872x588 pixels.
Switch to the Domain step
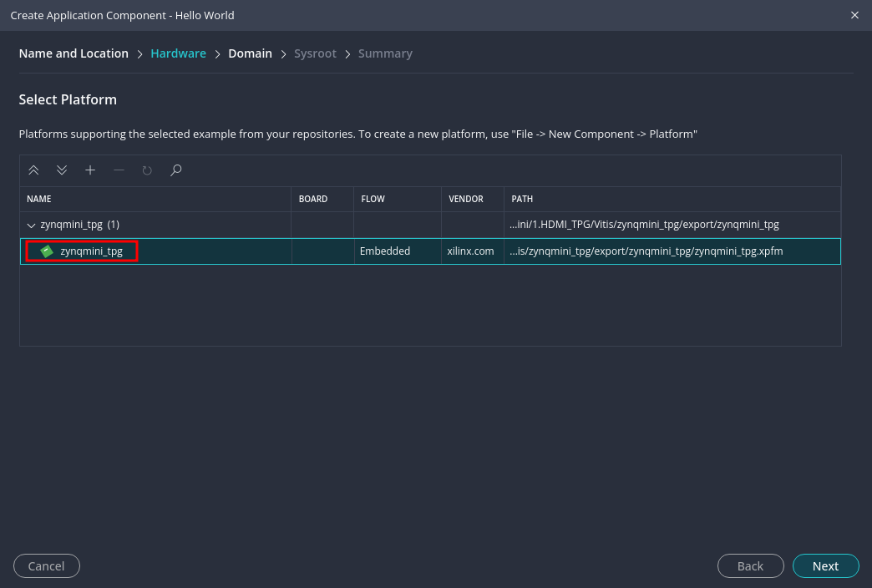click(250, 53)
